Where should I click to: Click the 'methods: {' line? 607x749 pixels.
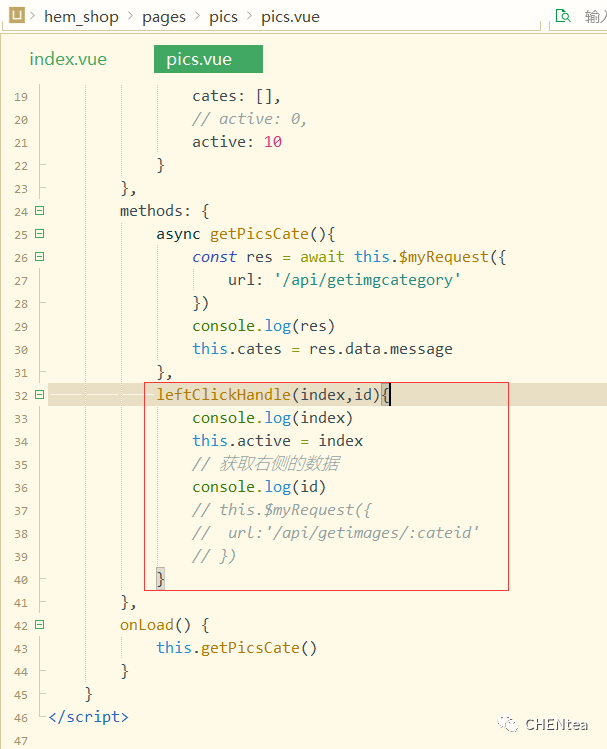tap(164, 211)
